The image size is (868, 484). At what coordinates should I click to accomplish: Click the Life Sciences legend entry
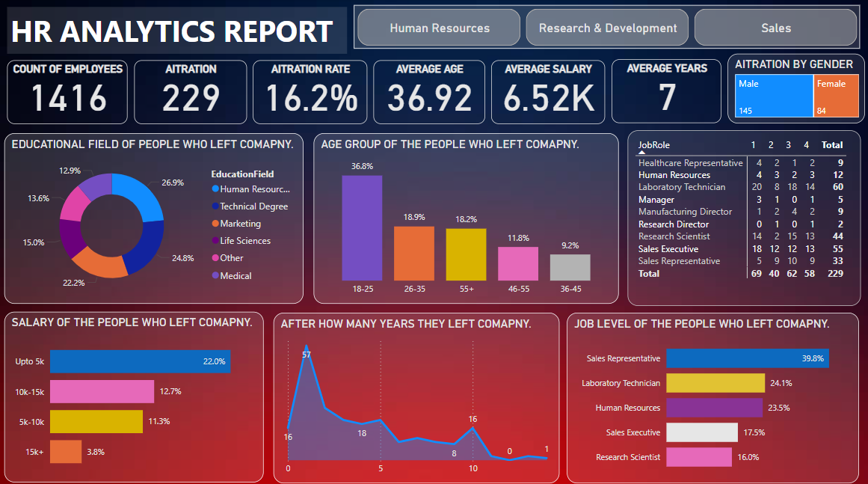click(x=245, y=241)
